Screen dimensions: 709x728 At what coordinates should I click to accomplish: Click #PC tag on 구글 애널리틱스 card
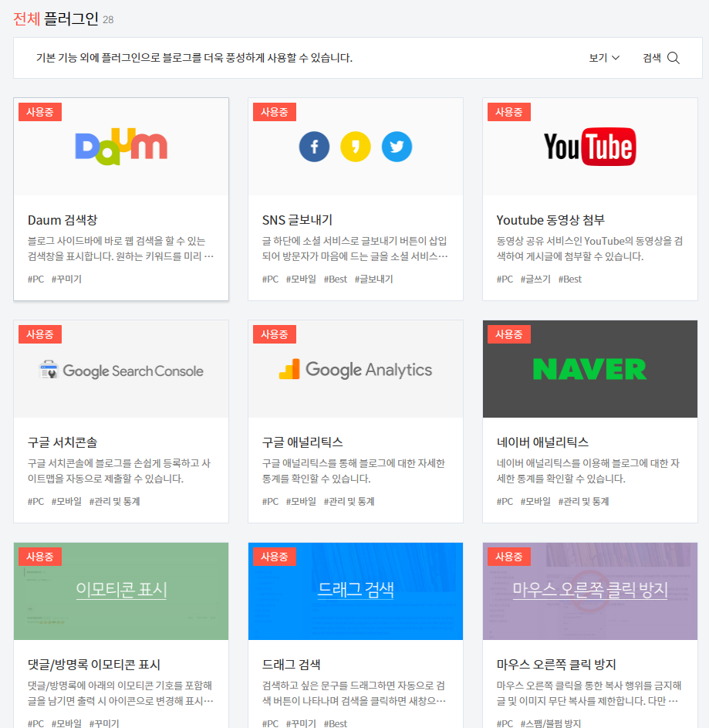click(x=270, y=502)
